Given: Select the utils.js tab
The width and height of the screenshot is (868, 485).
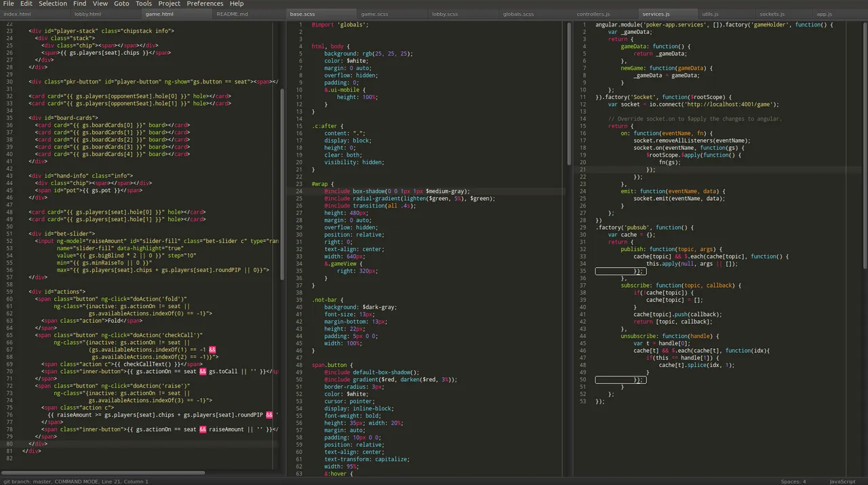Looking at the screenshot, I should pos(710,14).
